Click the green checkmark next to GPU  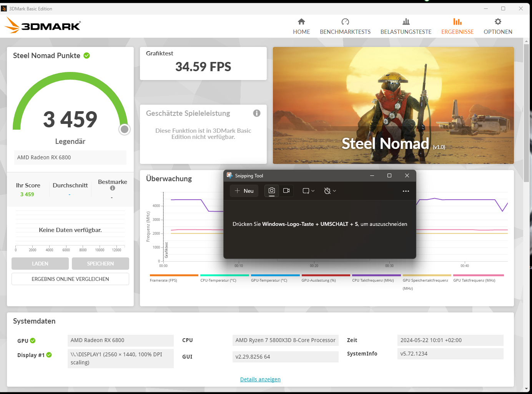[33, 341]
